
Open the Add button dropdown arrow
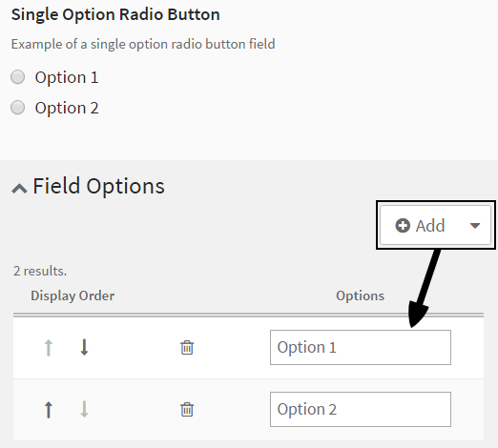coord(475,226)
